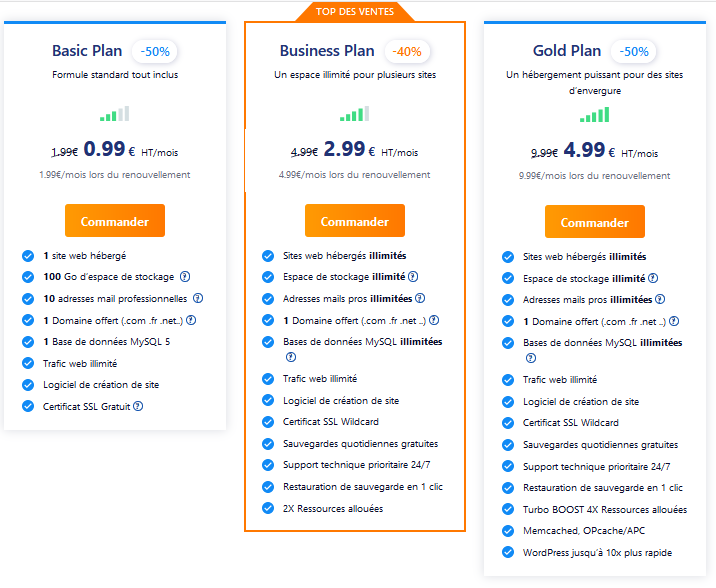Order the Gold Plan with Commander button
The width and height of the screenshot is (716, 588).
click(595, 221)
